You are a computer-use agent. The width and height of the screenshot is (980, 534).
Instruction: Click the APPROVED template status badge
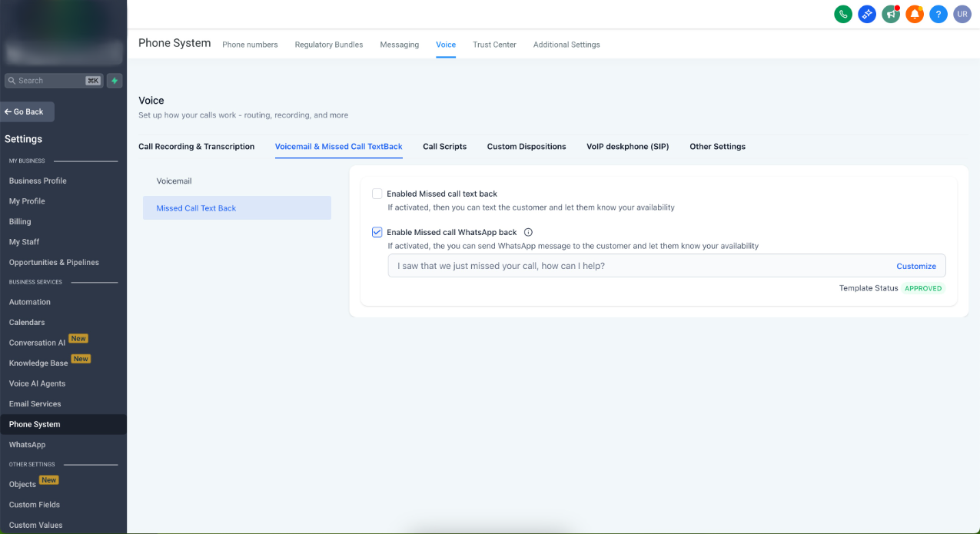[923, 289]
